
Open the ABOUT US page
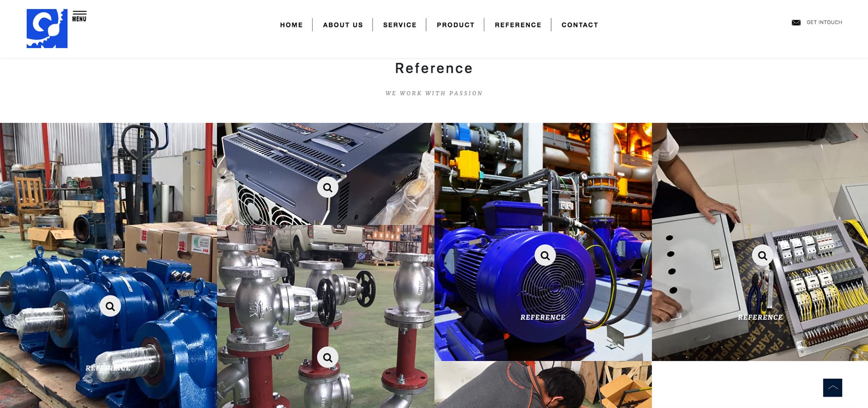(343, 25)
